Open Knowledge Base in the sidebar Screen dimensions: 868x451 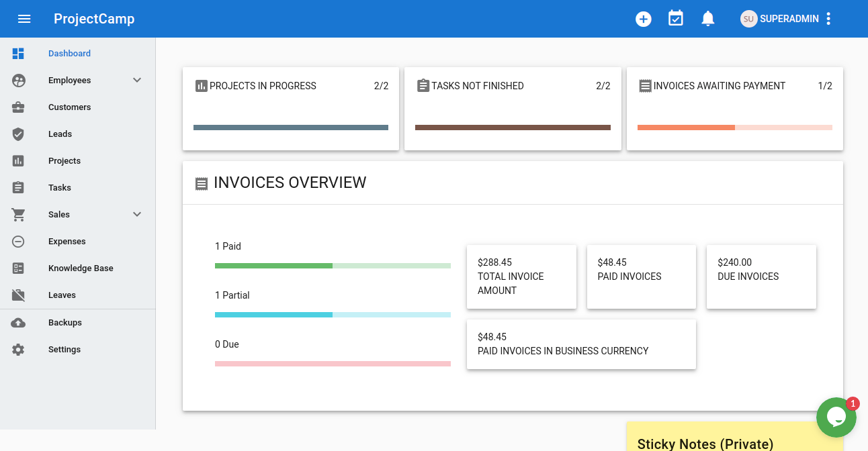point(81,268)
